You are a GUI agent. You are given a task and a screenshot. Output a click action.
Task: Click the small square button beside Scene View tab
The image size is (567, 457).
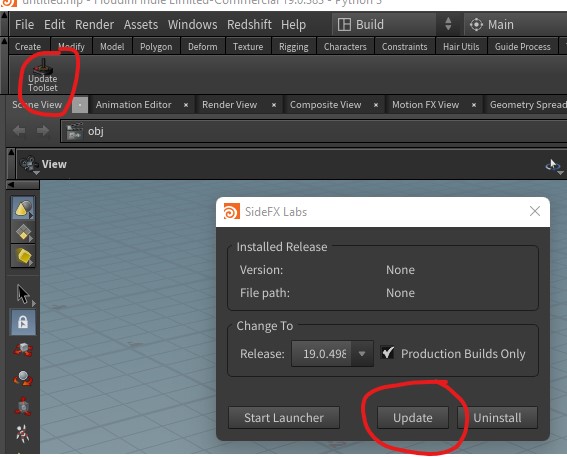[x=80, y=105]
